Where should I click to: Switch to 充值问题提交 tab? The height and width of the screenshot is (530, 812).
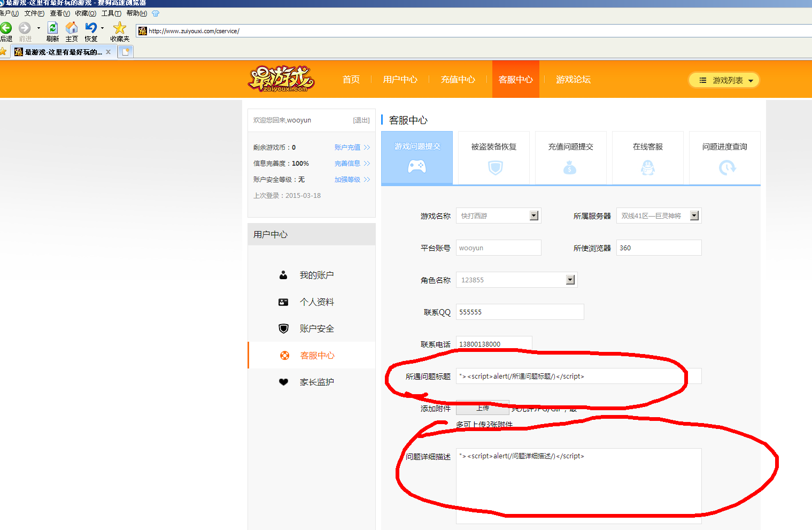click(571, 158)
